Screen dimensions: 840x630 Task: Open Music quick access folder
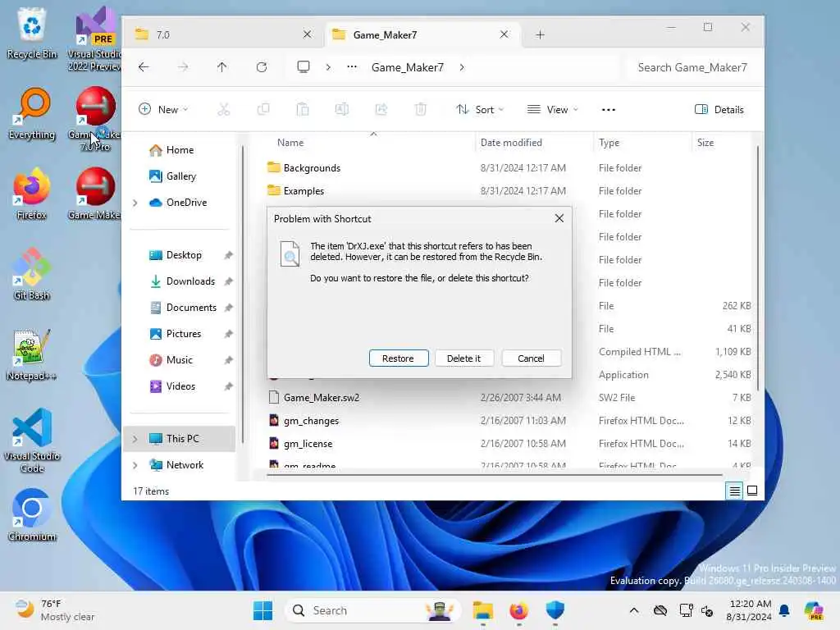[179, 360]
